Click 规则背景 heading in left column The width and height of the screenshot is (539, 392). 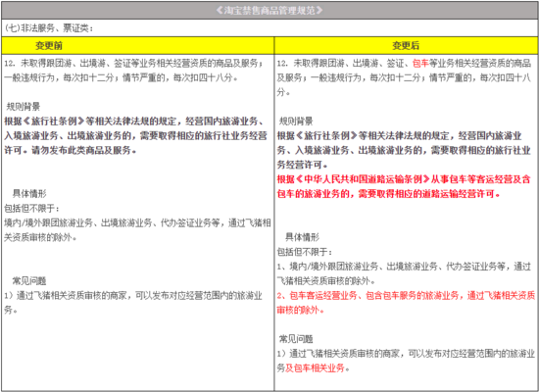[x=24, y=107]
